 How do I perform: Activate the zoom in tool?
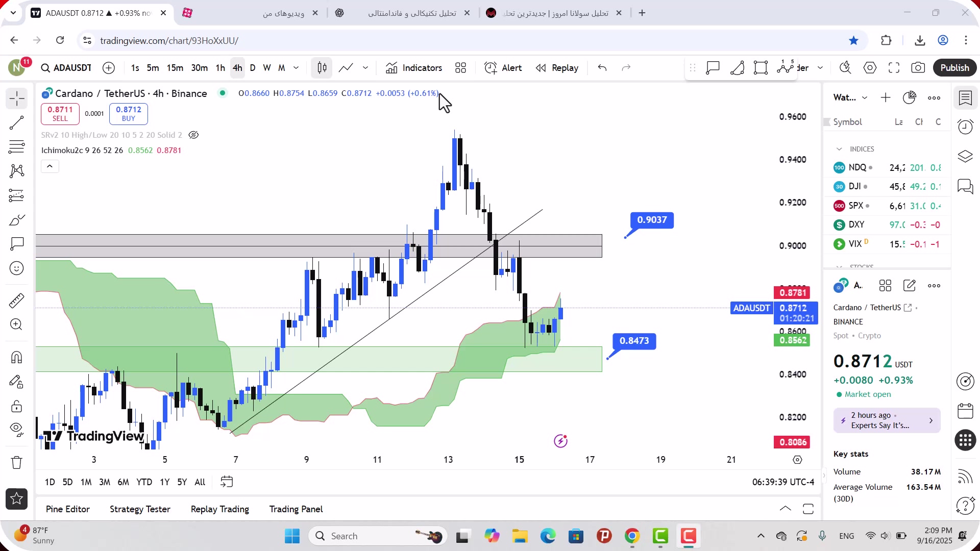[17, 324]
